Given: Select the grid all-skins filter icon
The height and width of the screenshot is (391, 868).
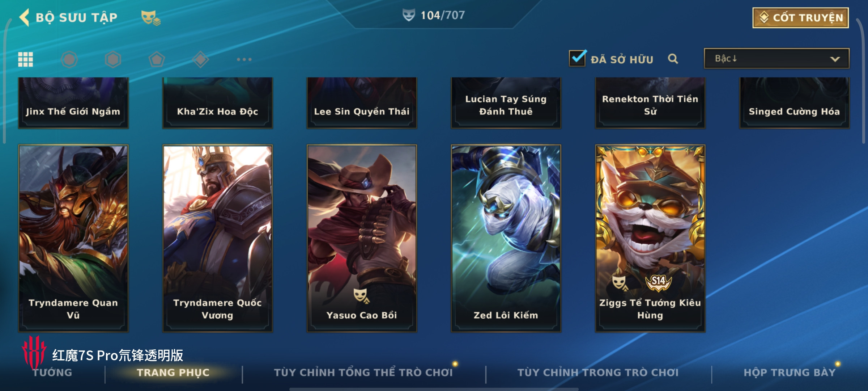Looking at the screenshot, I should pos(26,59).
